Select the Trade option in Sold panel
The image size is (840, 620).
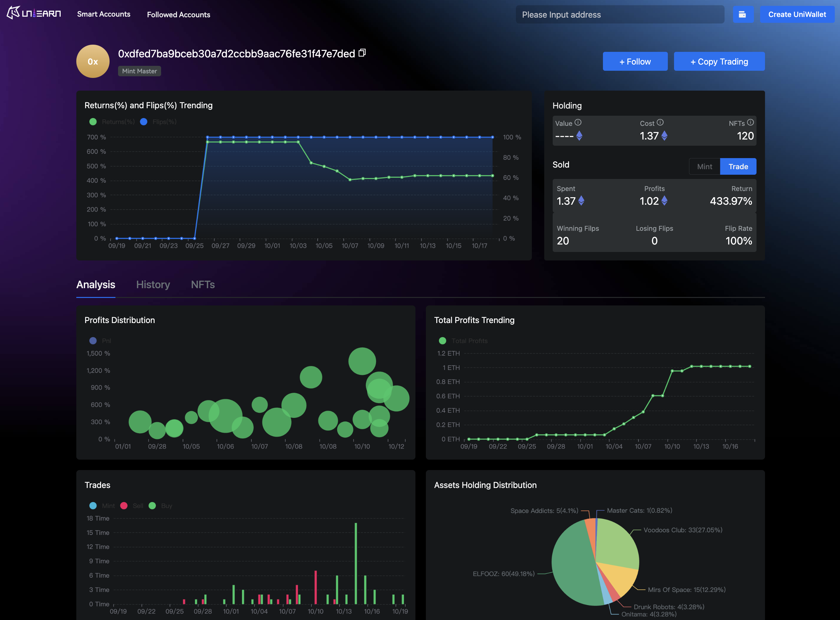pos(738,166)
